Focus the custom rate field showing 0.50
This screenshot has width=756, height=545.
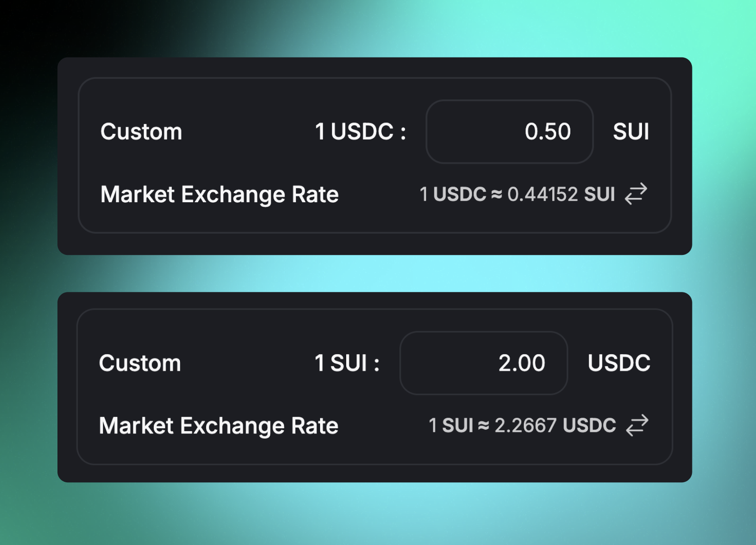coord(510,132)
